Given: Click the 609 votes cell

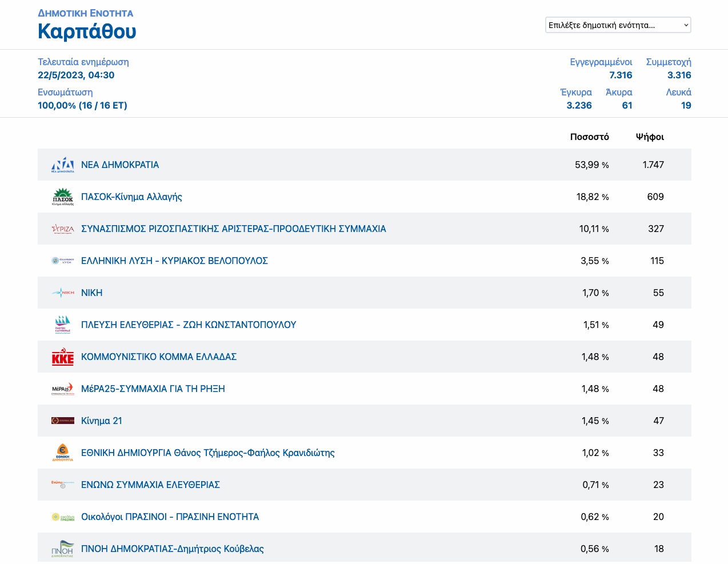Looking at the screenshot, I should [655, 197].
